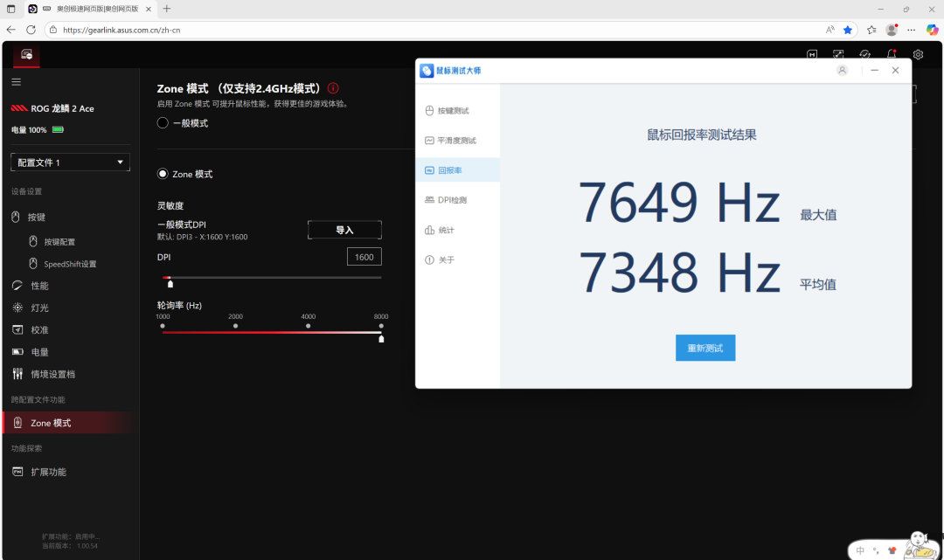Click the Fn icon beside 扩展功能
Screen dimensions: 944x560
pyautogui.click(x=17, y=472)
